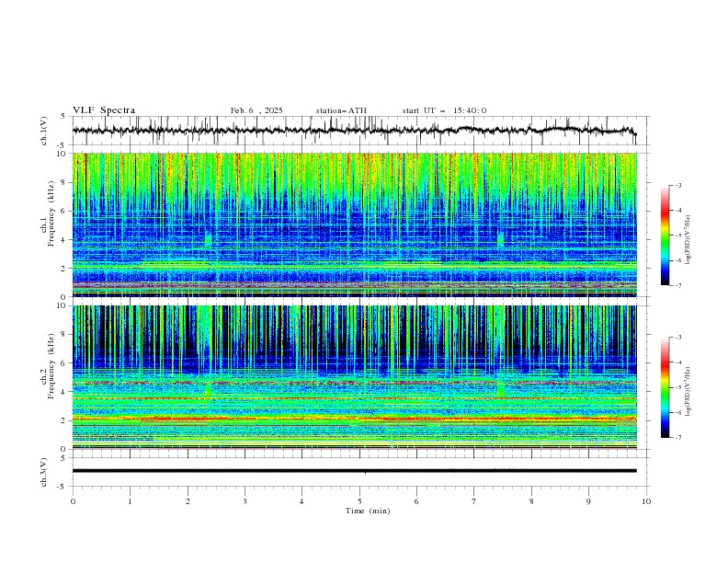
Task: Click the ch.2 'Frequency (kHz)' axis label
Action: [x=51, y=366]
